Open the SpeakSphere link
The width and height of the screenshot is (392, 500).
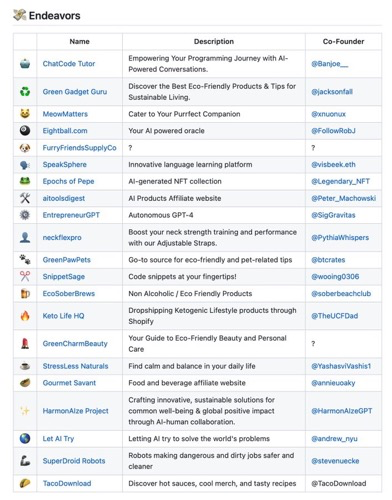coord(64,164)
